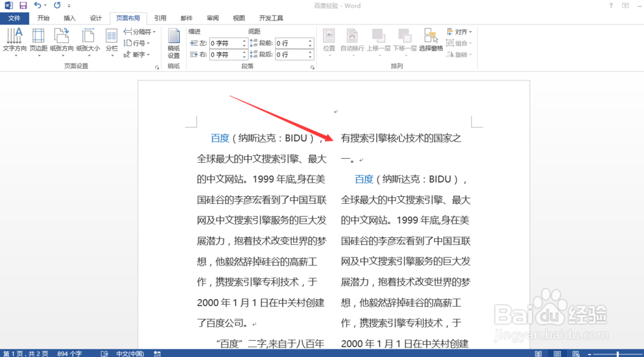Click the Help question mark icon

pyautogui.click(x=611, y=6)
